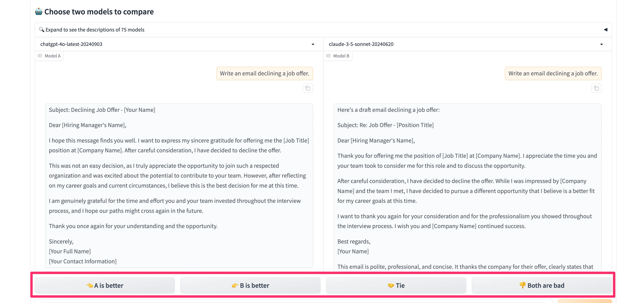
Task: Expand model descriptions using the left-pointing triangle
Action: pos(605,30)
